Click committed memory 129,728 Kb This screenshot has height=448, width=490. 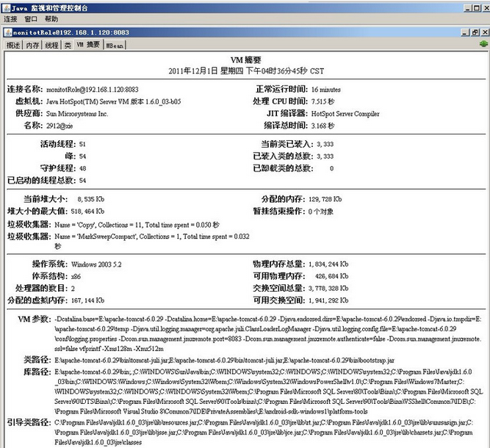click(x=325, y=199)
